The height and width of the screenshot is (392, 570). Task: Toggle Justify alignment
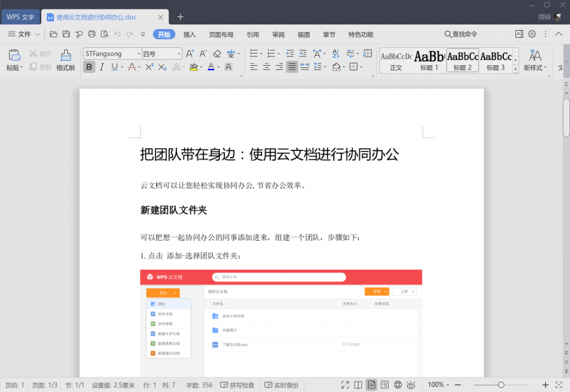[292, 67]
